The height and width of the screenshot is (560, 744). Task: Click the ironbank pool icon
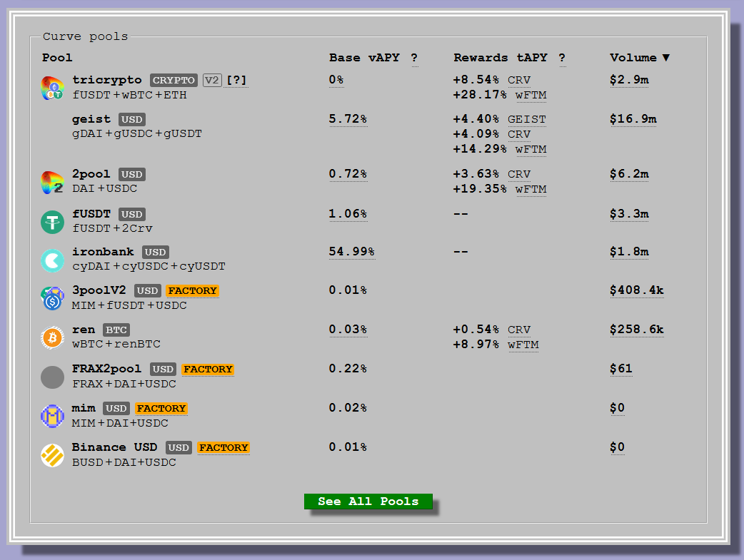click(52, 260)
